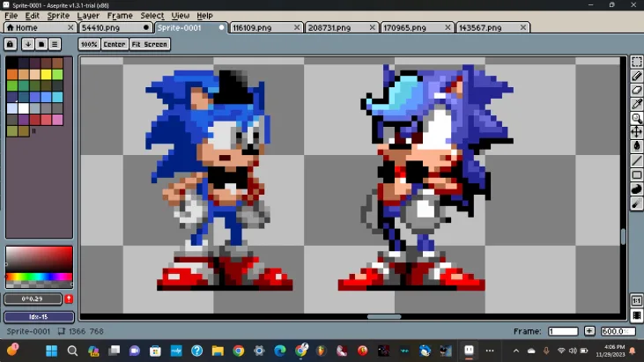Click the Fit Screen button
The image size is (644, 362).
(150, 44)
